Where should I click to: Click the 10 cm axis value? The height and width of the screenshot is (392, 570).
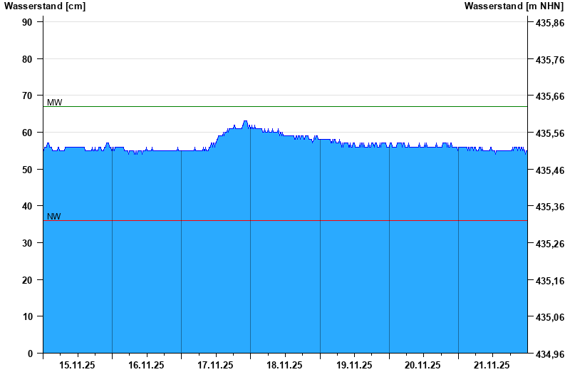coord(27,316)
